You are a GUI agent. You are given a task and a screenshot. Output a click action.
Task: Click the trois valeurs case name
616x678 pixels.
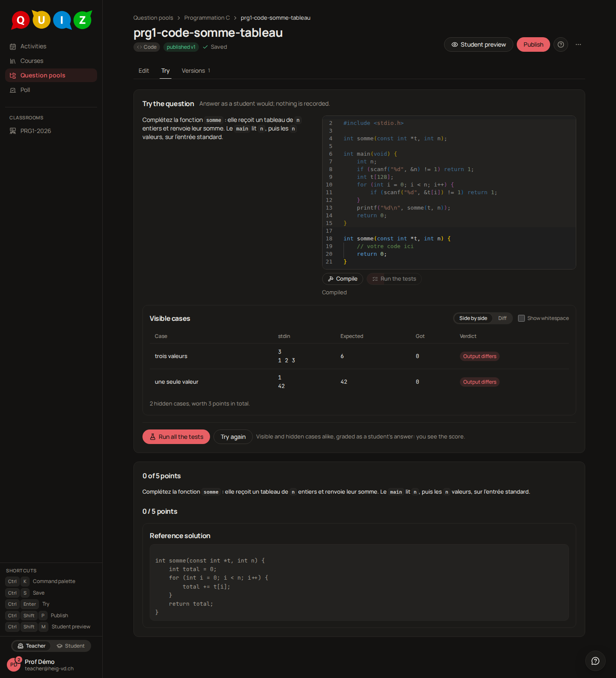pos(171,356)
